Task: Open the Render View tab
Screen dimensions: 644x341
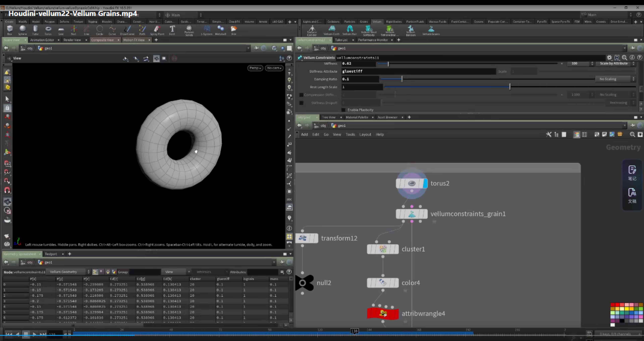Action: click(x=72, y=40)
